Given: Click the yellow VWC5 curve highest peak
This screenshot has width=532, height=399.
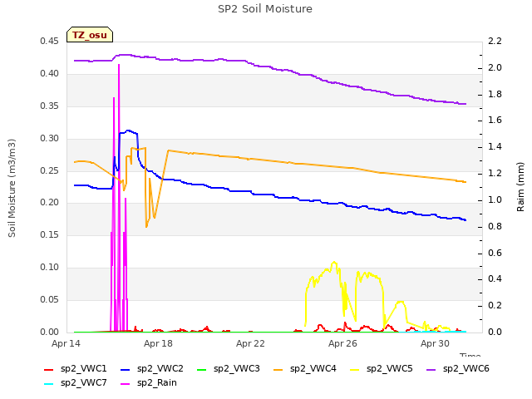Looking at the screenshot, I should (334, 263).
